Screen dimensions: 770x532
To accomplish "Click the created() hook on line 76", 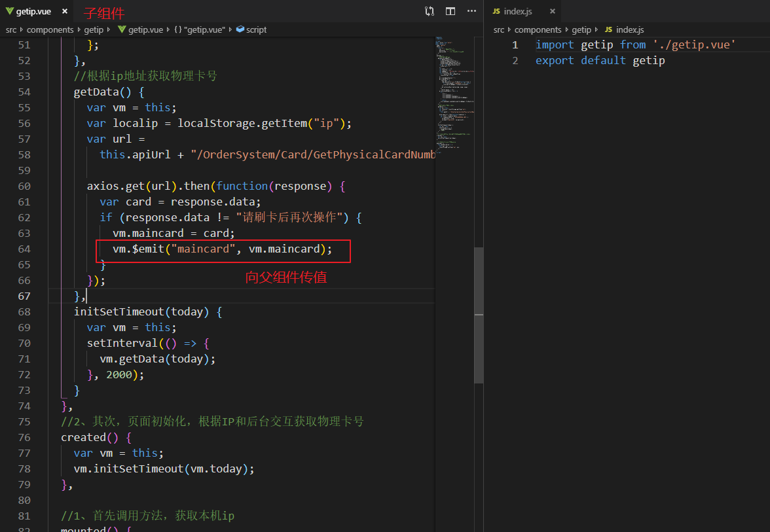I will 89,437.
